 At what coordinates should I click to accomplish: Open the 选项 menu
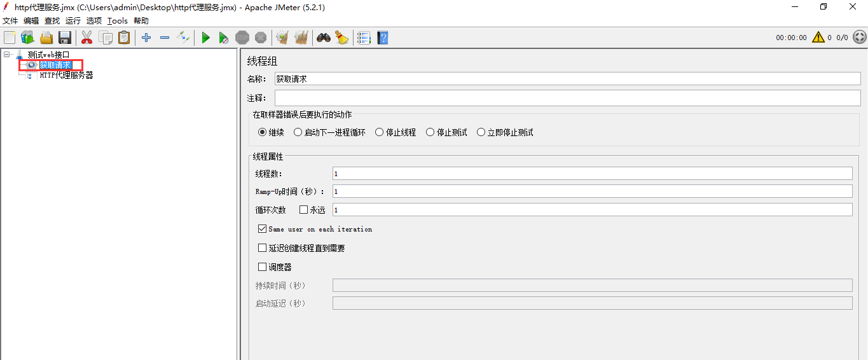(94, 20)
